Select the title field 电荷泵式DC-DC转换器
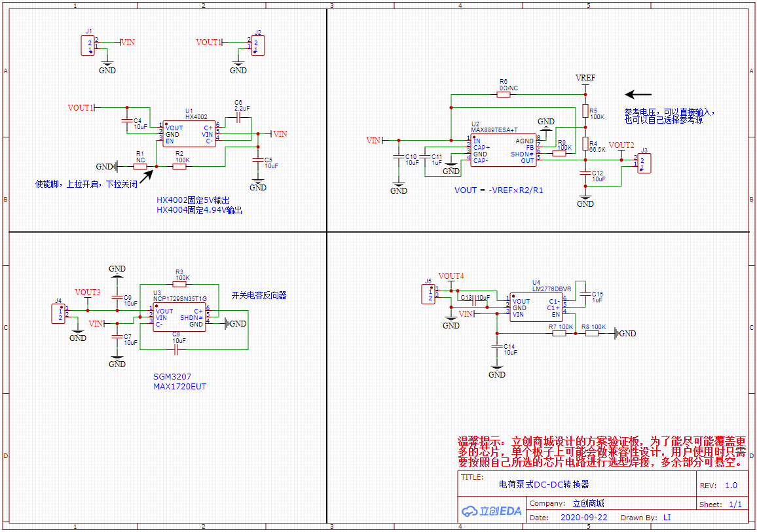This screenshot has height=532, width=757. 544,485
